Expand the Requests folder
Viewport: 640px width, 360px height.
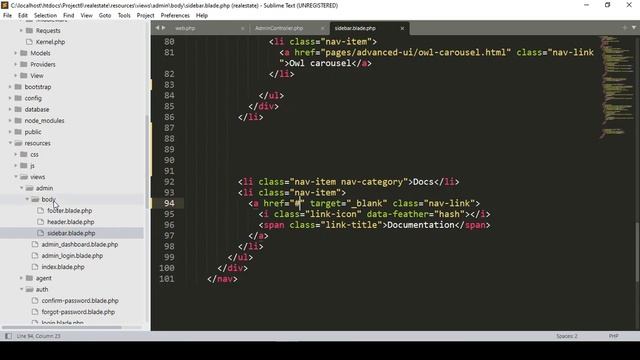tap(21, 31)
